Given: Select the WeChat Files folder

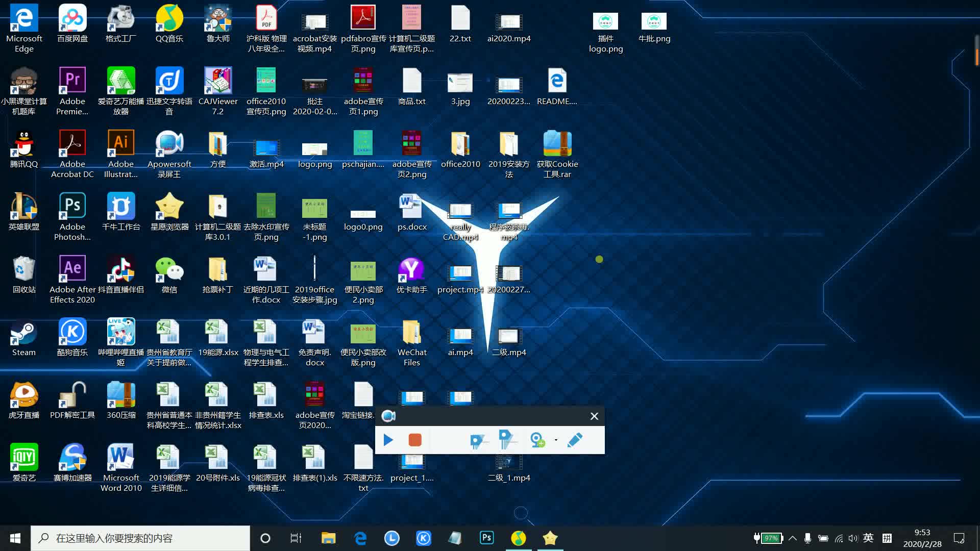Looking at the screenshot, I should click(412, 342).
